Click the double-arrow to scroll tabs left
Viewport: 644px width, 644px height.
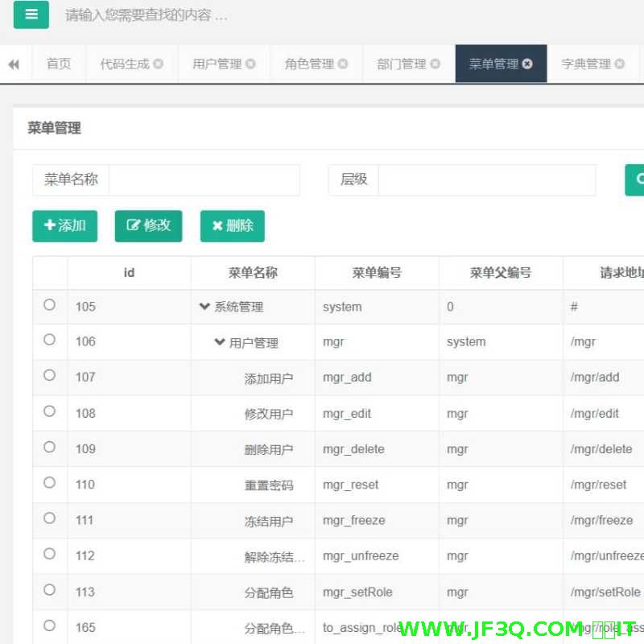click(x=14, y=64)
